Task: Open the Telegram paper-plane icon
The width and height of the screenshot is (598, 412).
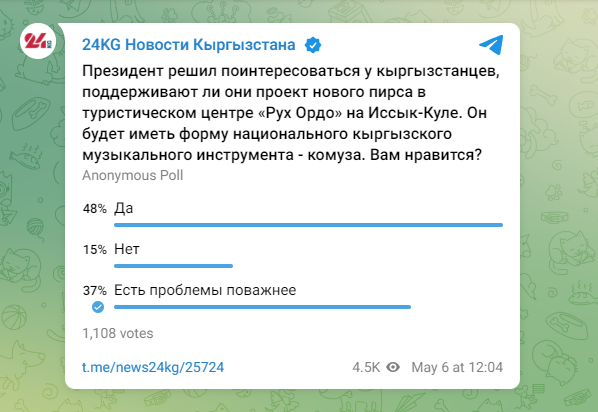Action: (491, 45)
